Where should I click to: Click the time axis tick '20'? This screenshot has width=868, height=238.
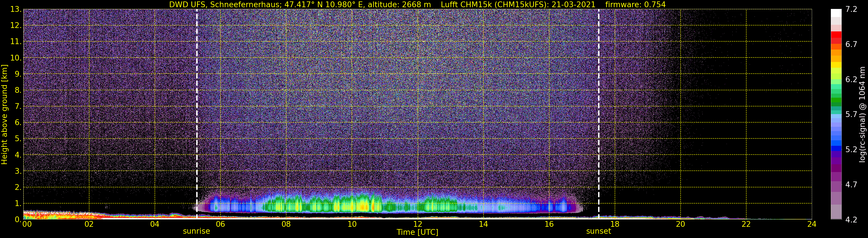(x=680, y=224)
